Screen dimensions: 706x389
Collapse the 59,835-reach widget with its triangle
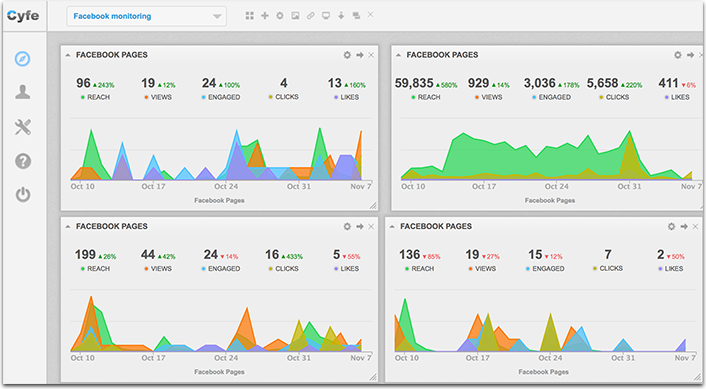398,55
